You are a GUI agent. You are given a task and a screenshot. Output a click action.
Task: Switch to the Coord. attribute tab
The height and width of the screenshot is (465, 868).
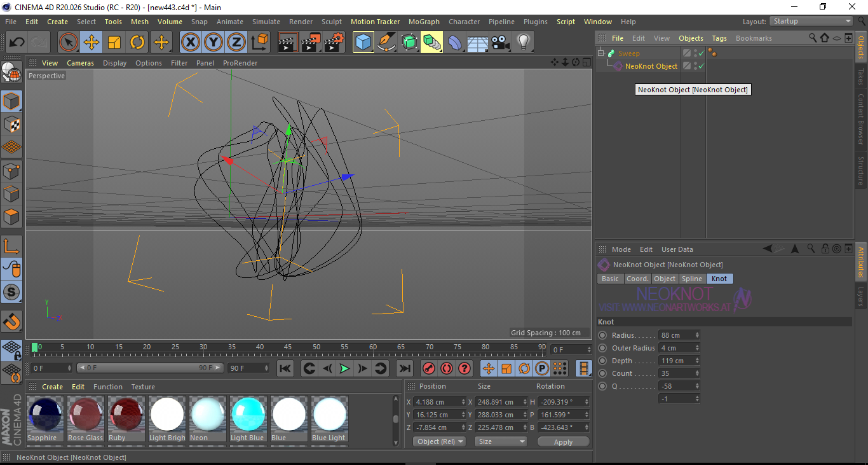coord(637,279)
